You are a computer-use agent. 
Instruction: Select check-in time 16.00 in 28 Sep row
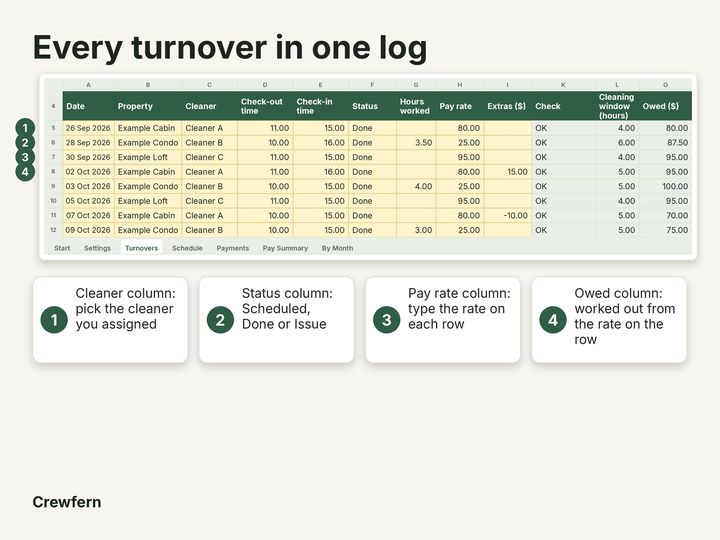click(x=321, y=143)
